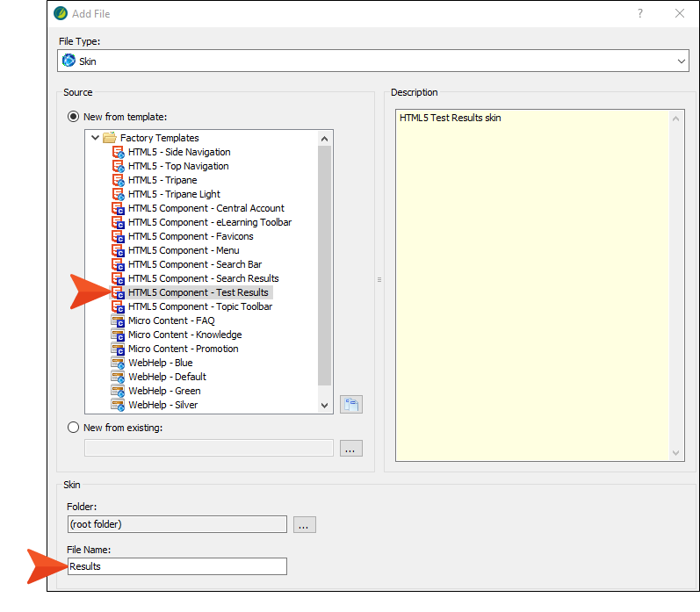Select Micro Content - Knowledge template
700x612 pixels.
[x=185, y=335]
